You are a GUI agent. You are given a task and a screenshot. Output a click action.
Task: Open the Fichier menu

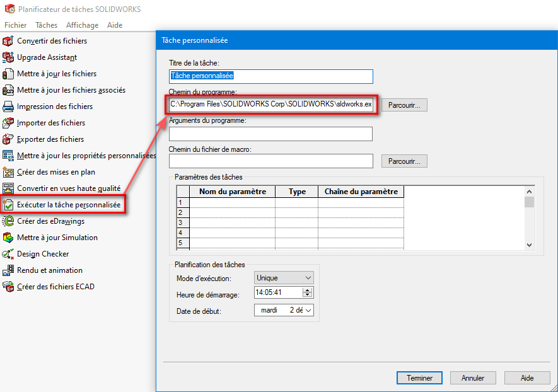click(15, 25)
